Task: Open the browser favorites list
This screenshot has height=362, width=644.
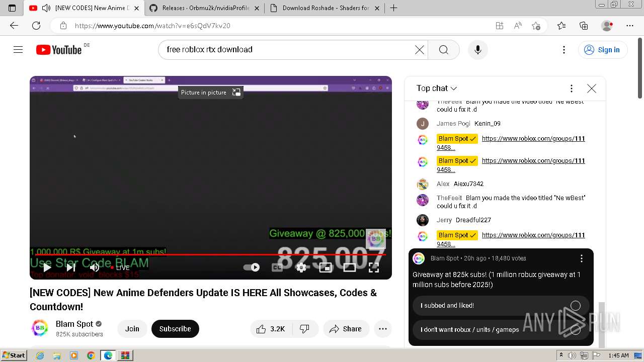Action: 561,26
